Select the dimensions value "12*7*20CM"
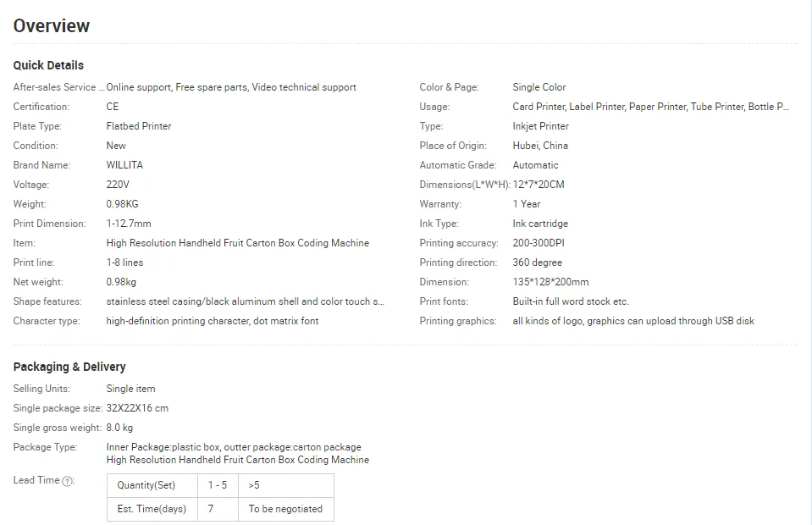The width and height of the screenshot is (812, 525). point(539,185)
